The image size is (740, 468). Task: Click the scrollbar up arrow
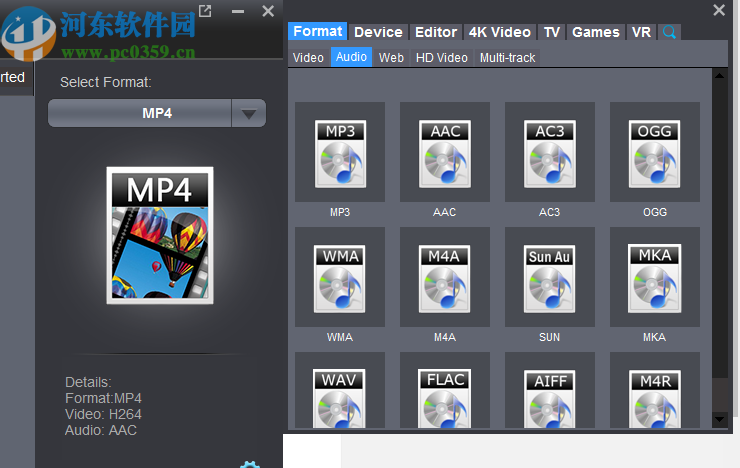(x=719, y=75)
